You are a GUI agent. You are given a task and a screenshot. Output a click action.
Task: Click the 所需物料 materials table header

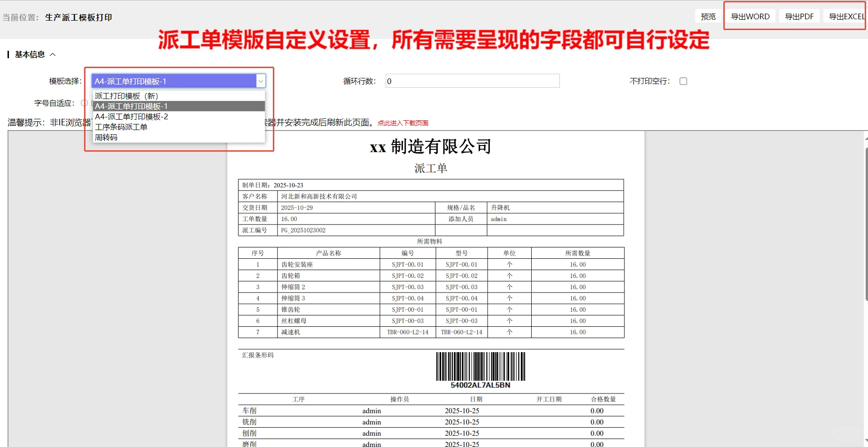[431, 241]
